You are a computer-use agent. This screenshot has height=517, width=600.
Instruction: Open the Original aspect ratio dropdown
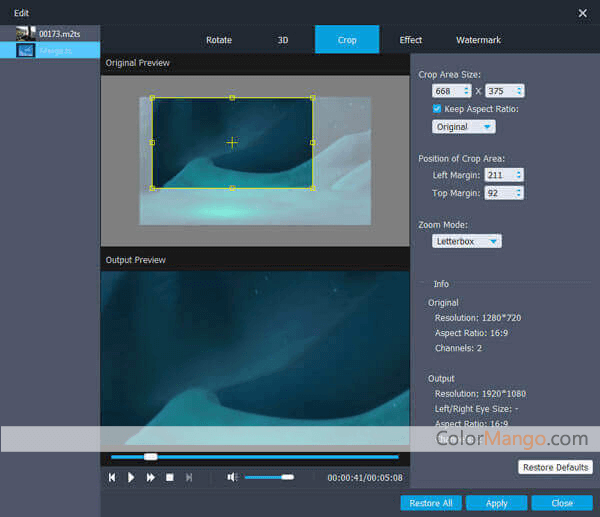(464, 127)
